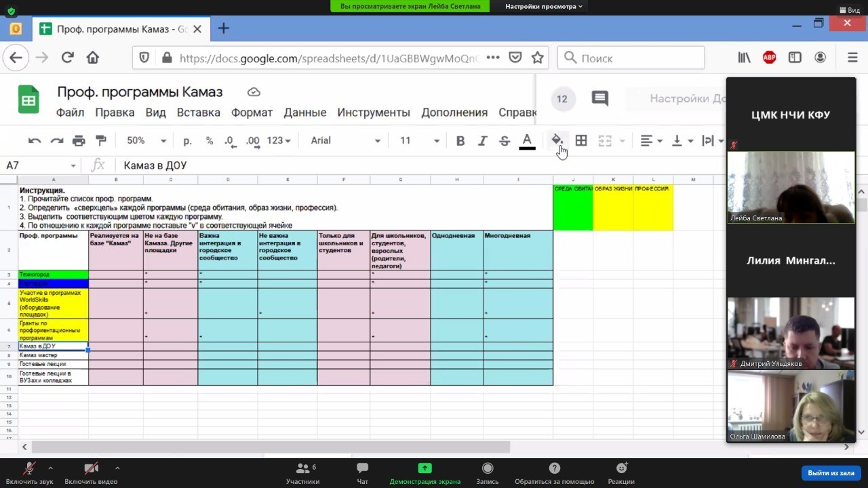Select the paint format roller icon
The height and width of the screenshot is (488, 868).
click(x=101, y=141)
